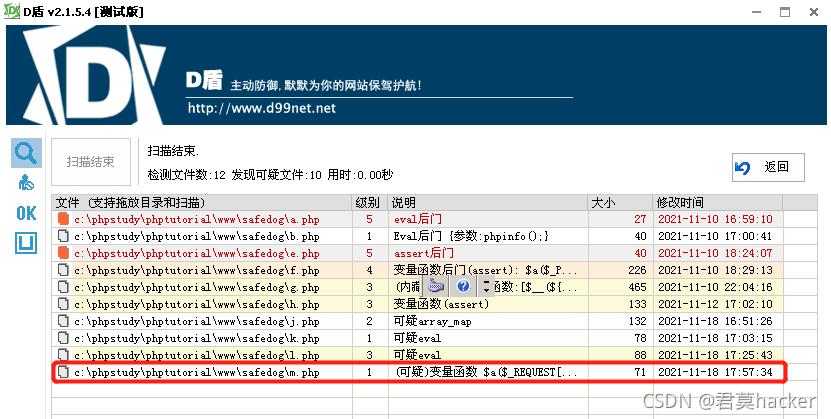This screenshot has height=419, width=831.
Task: Click the size value 132
Action: (x=637, y=320)
